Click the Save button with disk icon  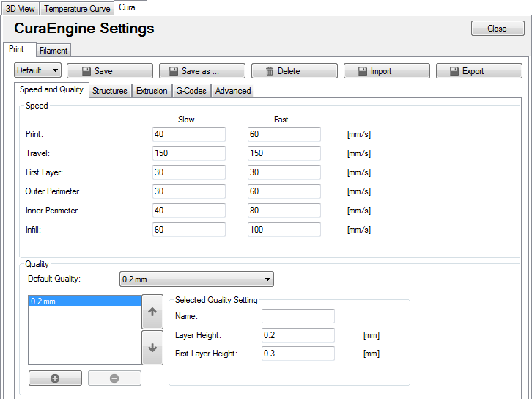click(x=110, y=71)
